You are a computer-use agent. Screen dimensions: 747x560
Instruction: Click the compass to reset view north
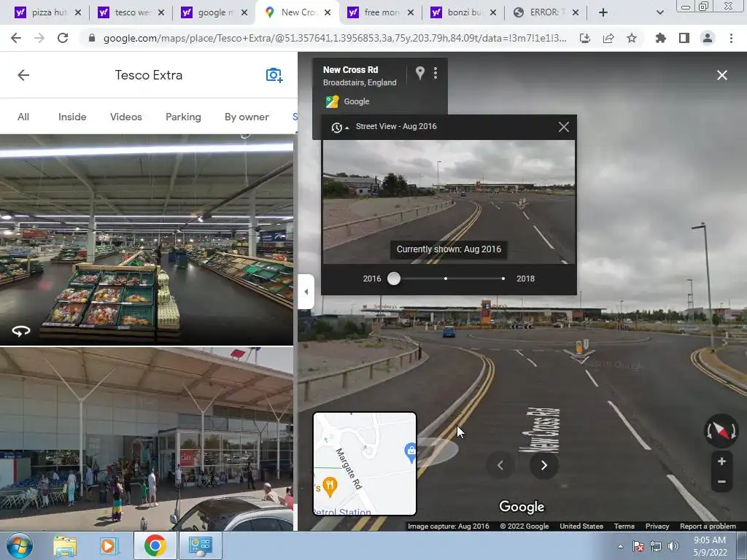[721, 430]
